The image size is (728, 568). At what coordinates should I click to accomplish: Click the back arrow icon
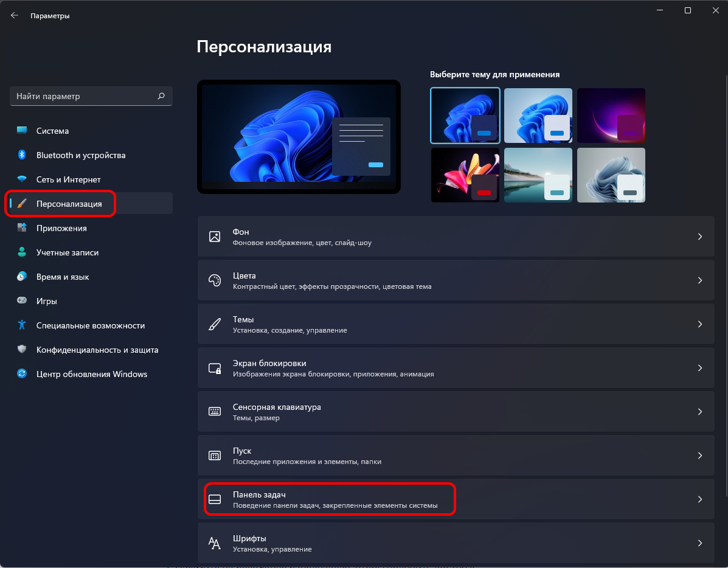click(x=15, y=15)
